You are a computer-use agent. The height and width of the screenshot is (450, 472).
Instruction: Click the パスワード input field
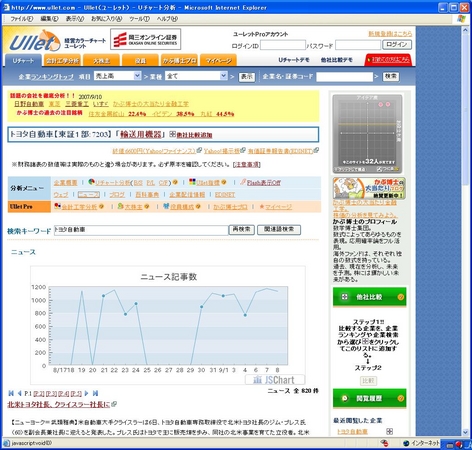point(358,45)
